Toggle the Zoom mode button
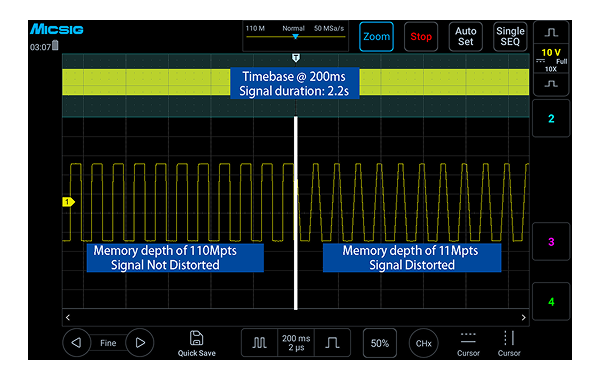Screen dimensions: 600x380 coord(376,37)
